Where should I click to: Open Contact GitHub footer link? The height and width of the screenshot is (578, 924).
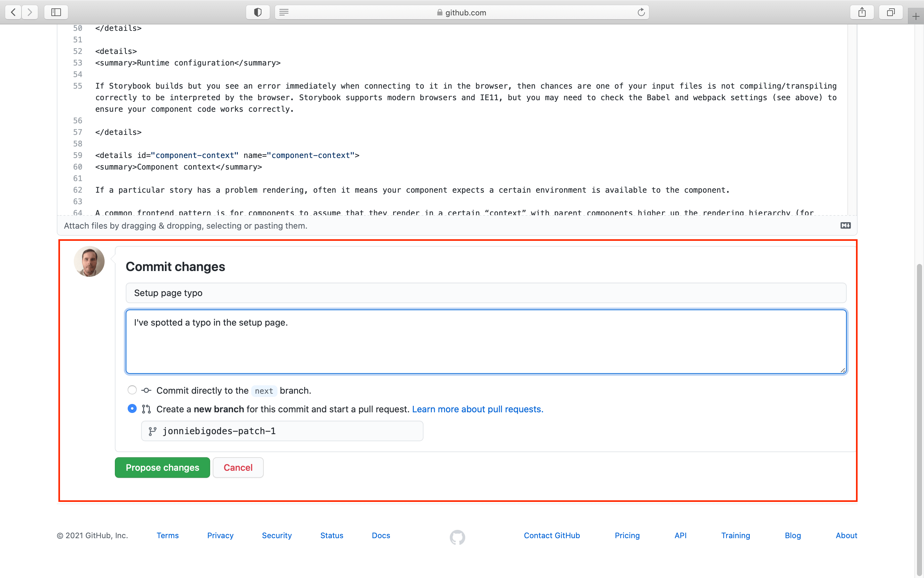(x=552, y=535)
